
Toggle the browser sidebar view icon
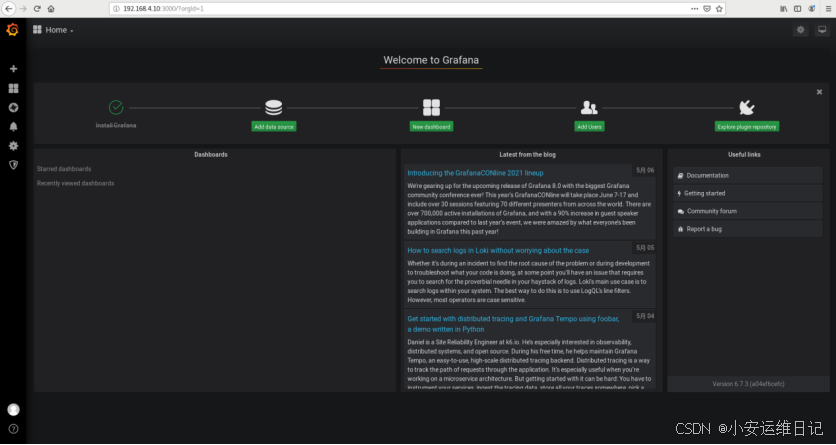pyautogui.click(x=797, y=9)
